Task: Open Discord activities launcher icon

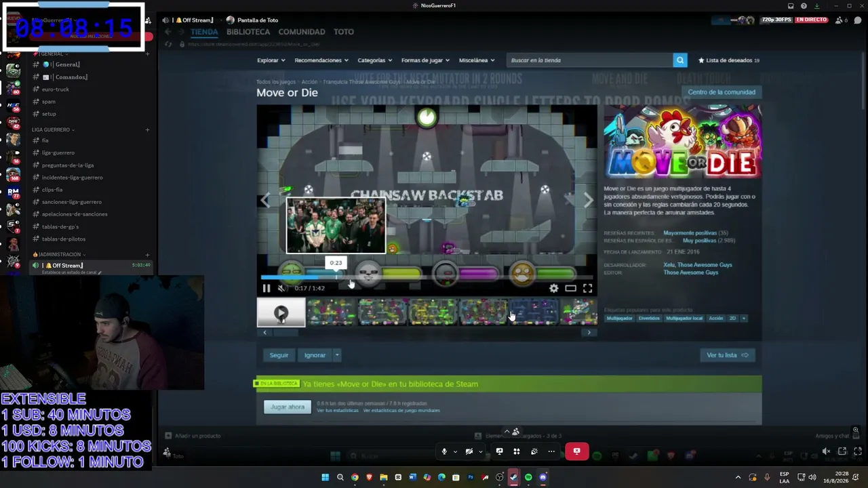Action: coord(517,451)
